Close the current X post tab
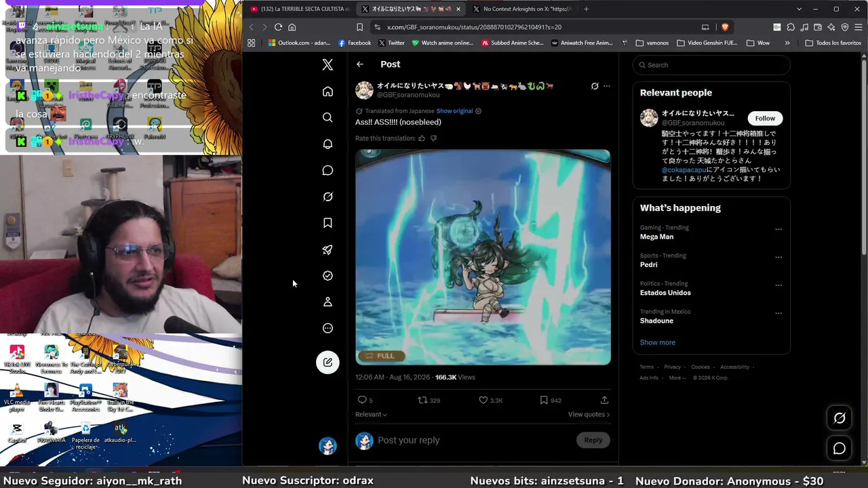Screen dimensions: 868x488 [458, 9]
